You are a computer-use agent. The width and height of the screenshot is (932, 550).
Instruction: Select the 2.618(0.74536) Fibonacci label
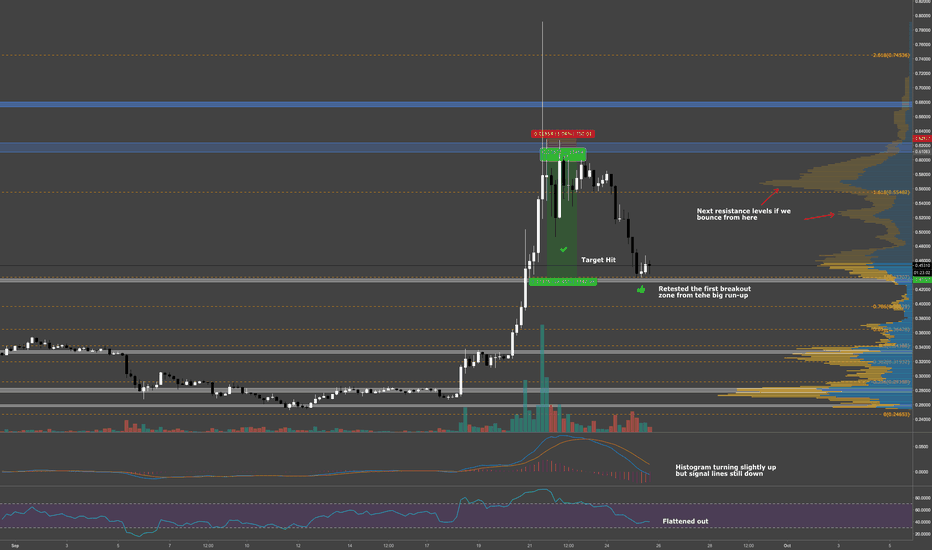[891, 55]
